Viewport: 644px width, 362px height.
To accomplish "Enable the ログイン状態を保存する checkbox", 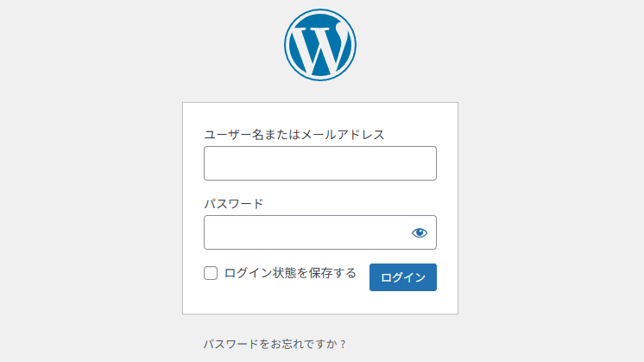I will [x=211, y=273].
